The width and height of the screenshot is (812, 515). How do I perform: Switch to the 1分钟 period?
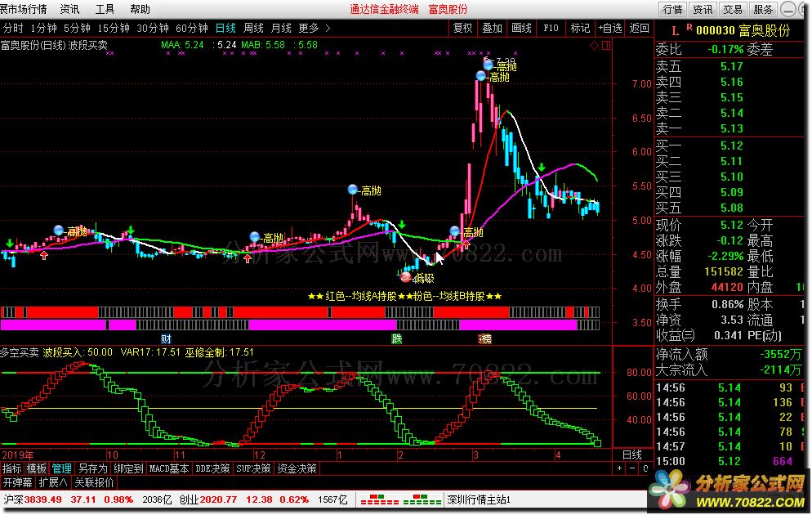coord(43,28)
